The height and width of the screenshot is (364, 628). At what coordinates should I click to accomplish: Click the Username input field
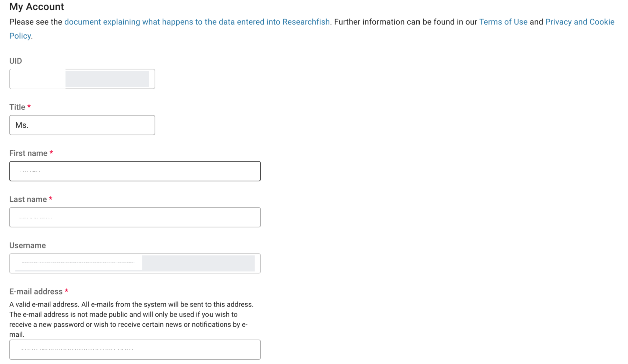pos(134,263)
